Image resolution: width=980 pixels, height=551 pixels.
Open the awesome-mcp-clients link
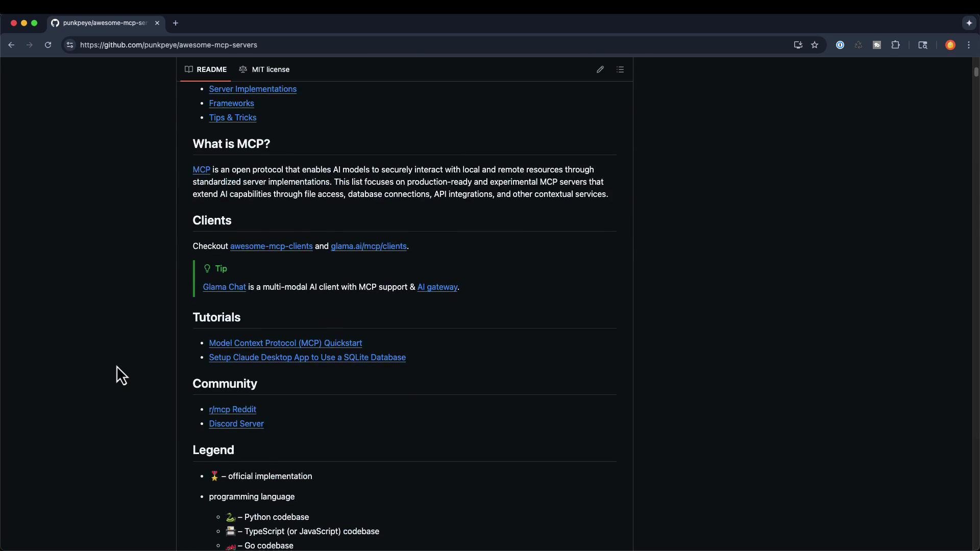point(271,246)
